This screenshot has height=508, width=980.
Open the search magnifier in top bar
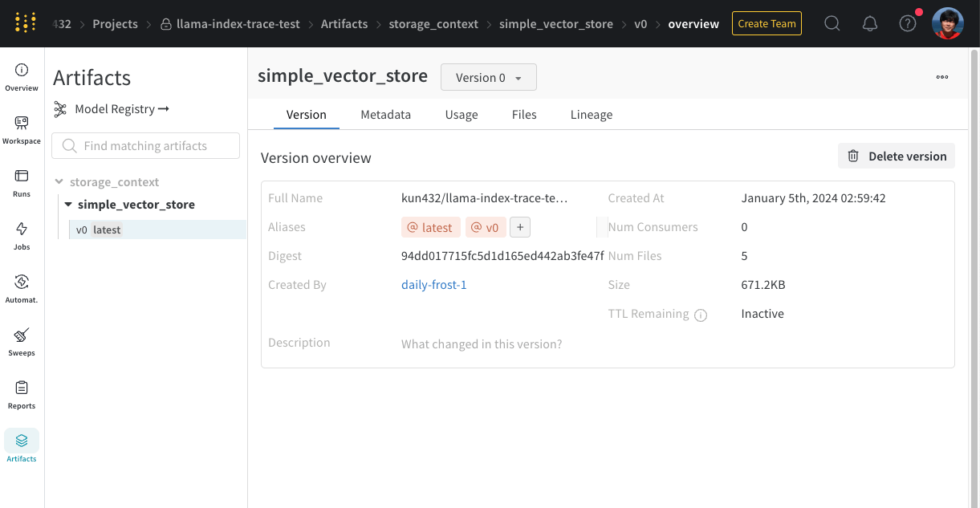[x=832, y=24]
